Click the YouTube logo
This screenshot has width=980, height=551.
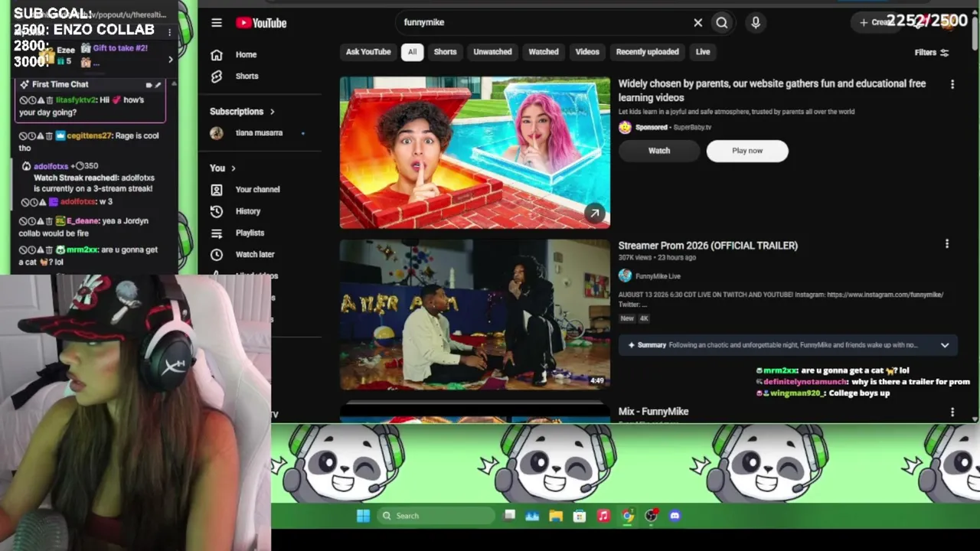[x=261, y=23]
